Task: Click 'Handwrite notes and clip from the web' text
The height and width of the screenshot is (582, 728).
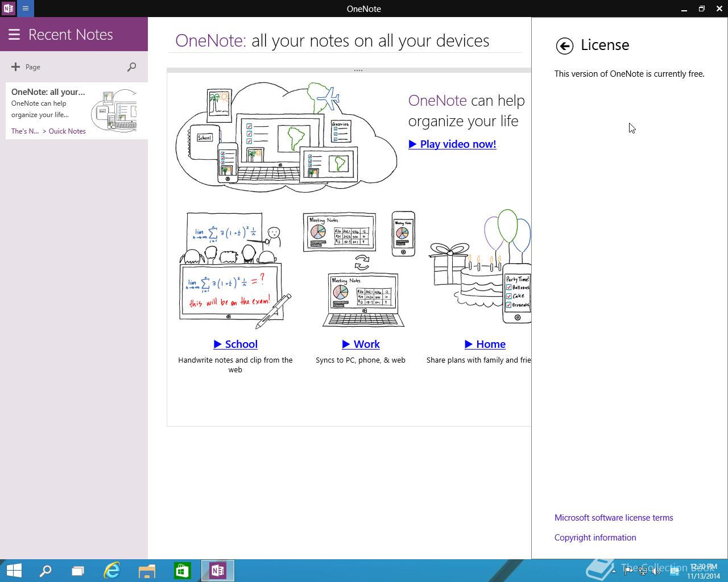Action: pyautogui.click(x=235, y=365)
